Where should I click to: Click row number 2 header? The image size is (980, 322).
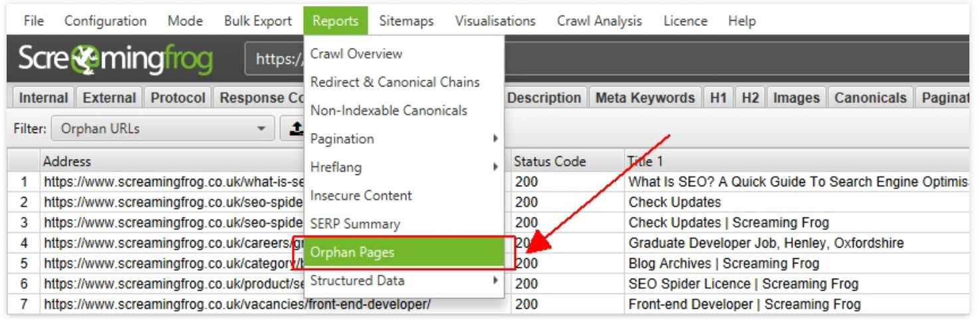point(24,203)
